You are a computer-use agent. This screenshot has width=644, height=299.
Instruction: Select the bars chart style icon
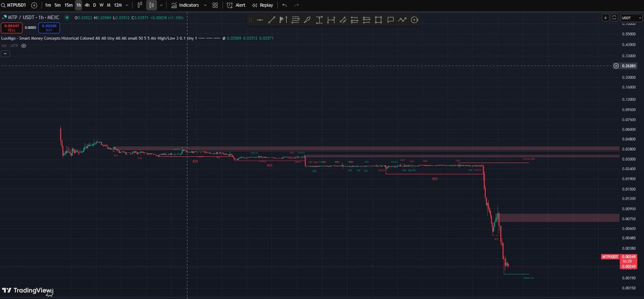(x=140, y=5)
